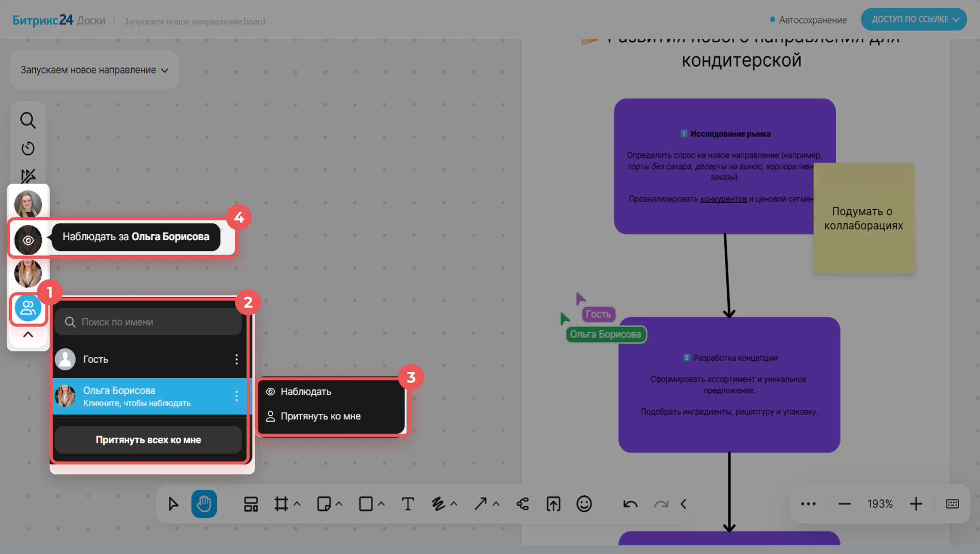The width and height of the screenshot is (980, 554).
Task: Click the plus zoom in button
Action: click(x=916, y=504)
